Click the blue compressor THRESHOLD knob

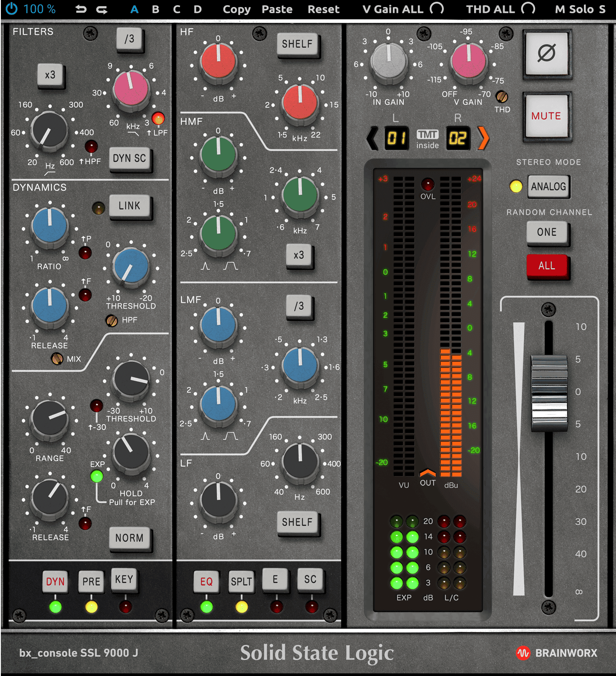tap(130, 266)
